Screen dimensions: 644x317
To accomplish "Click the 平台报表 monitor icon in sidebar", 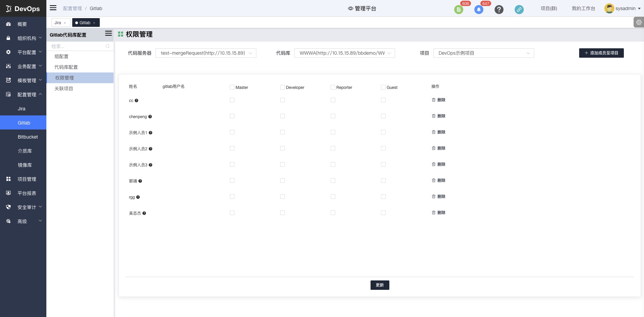I will pos(8,193).
